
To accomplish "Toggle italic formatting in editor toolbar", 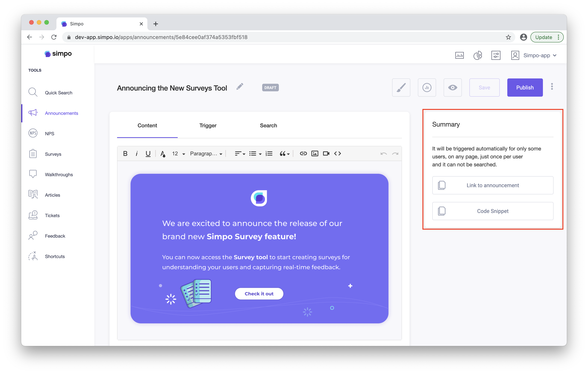I will pyautogui.click(x=137, y=153).
